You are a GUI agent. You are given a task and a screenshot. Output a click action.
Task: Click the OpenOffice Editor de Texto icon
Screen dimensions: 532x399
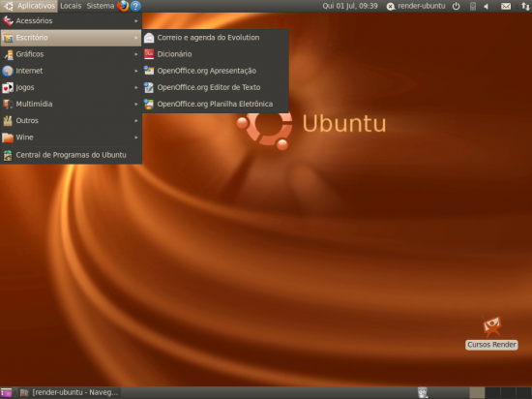click(149, 87)
